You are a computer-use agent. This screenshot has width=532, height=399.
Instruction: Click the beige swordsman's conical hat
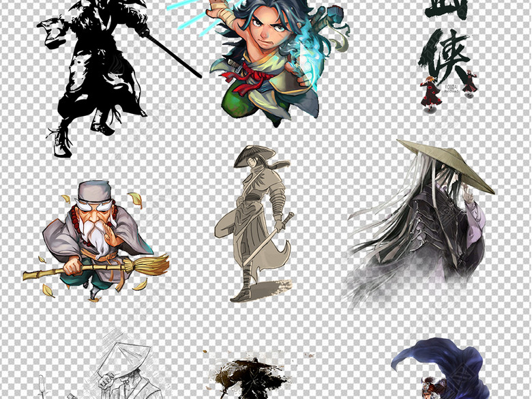(x=252, y=157)
